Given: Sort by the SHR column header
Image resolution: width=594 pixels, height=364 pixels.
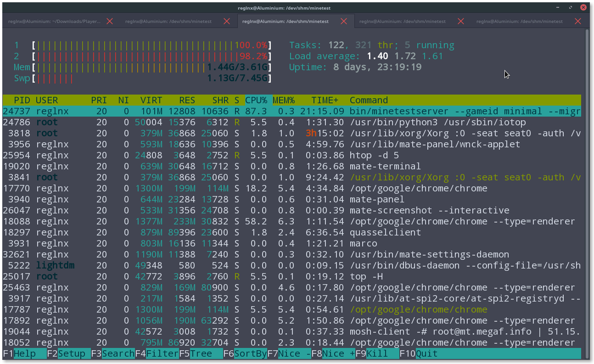Looking at the screenshot, I should coord(220,100).
